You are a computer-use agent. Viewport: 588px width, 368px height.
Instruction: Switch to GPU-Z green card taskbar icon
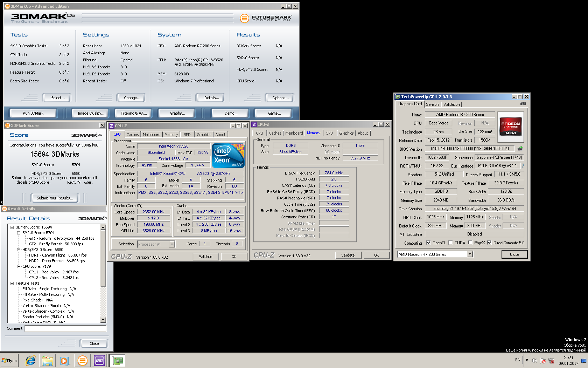(x=118, y=360)
